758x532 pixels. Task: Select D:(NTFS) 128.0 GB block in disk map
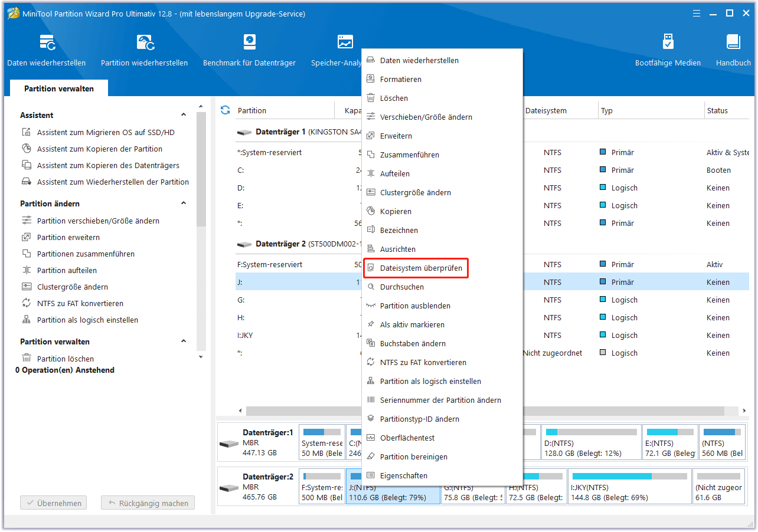click(590, 442)
